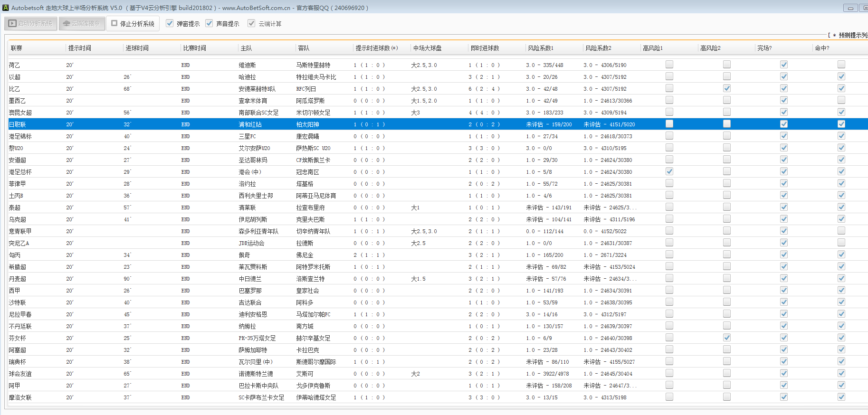Toggle 命中? checkbox in 墨西乙 row
Image resolution: width=868 pixels, height=415 pixels.
tap(841, 100)
